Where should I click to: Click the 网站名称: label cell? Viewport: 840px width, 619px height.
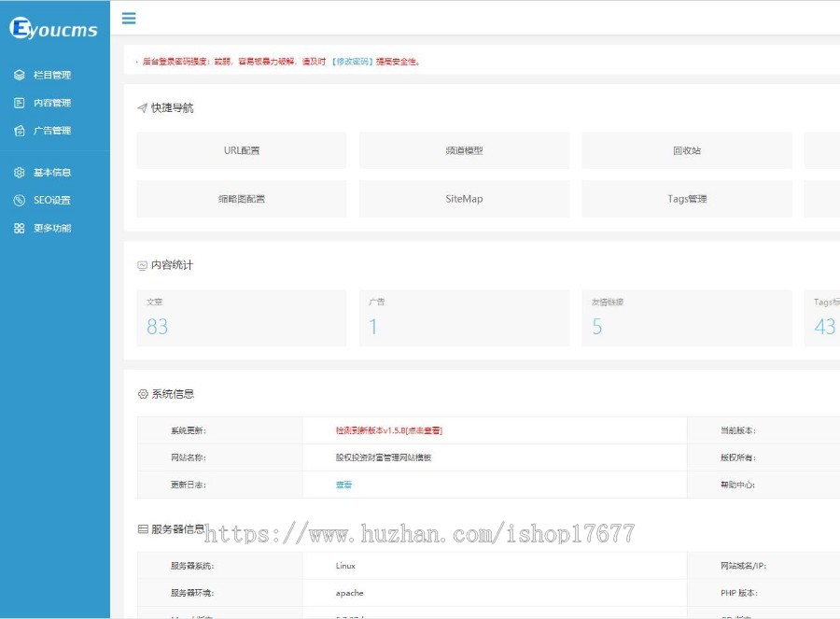(220, 457)
